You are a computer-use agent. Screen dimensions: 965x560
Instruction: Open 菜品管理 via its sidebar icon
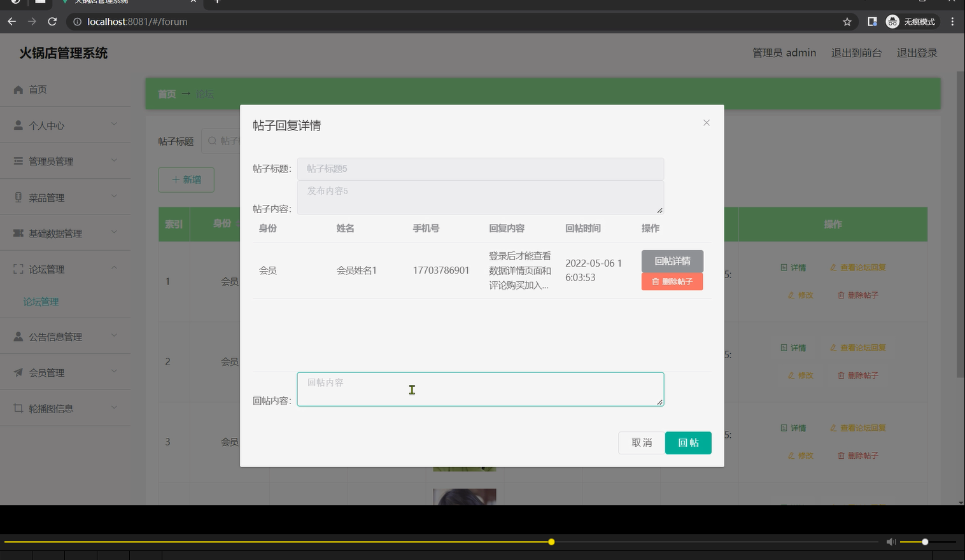[x=18, y=197]
